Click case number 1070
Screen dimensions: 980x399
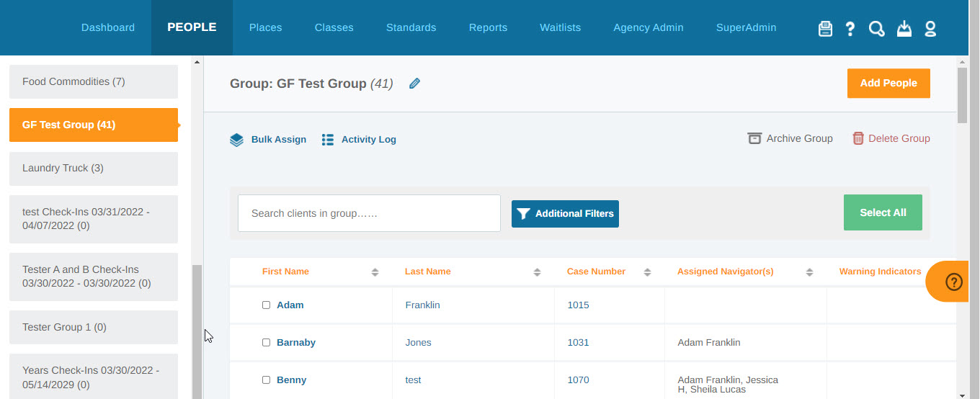click(x=578, y=380)
